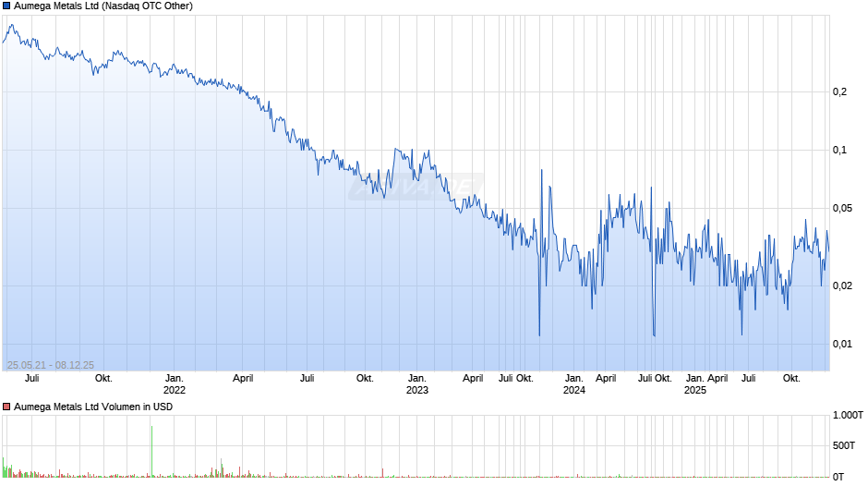Click the 'Jan. 2023' time axis label
Viewport: 868px width, 486px height.
click(417, 384)
